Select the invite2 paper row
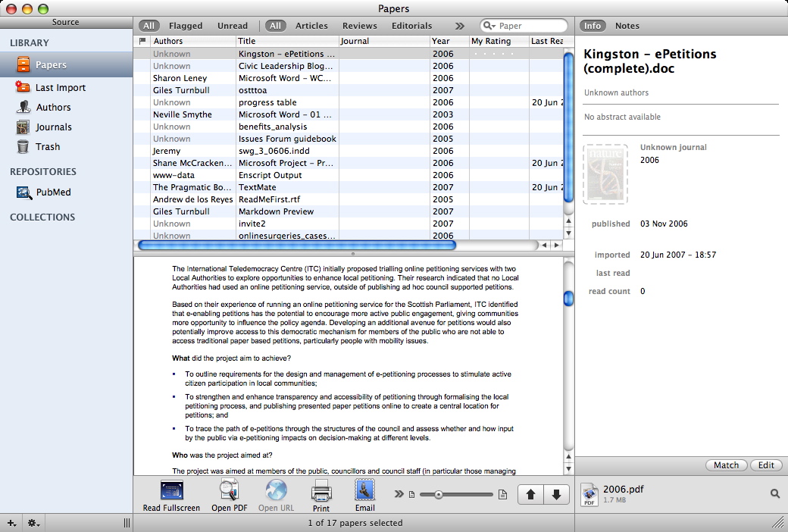The image size is (788, 532). [349, 224]
